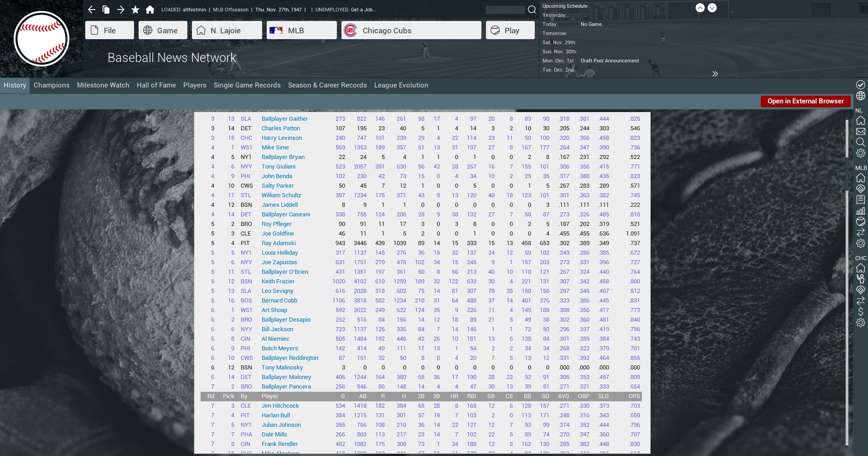Image resolution: width=868 pixels, height=456 pixels.
Task: Open player link Keith Frazier
Action: point(278,282)
